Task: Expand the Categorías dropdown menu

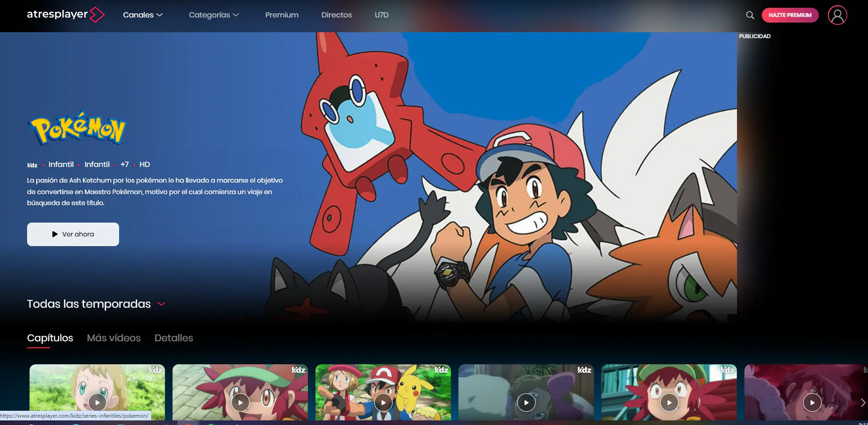Action: tap(214, 15)
